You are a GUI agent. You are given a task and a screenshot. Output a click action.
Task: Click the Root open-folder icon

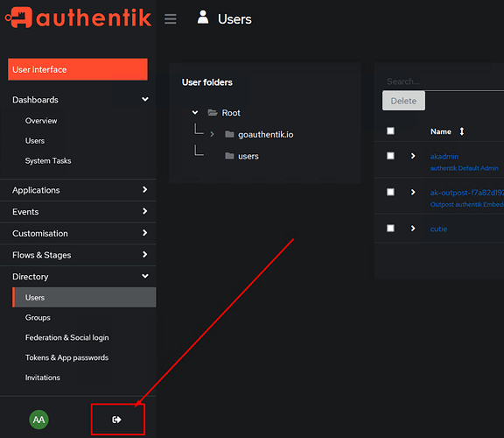213,112
